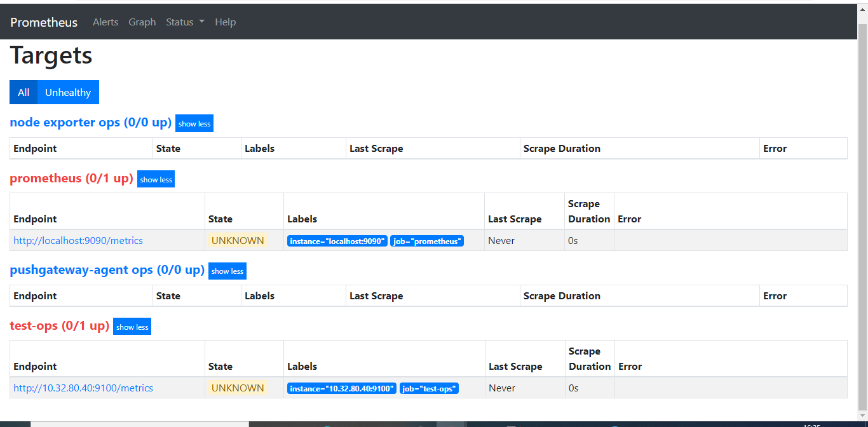Collapse the node exporter ops table
868x427 pixels.
[x=194, y=123]
